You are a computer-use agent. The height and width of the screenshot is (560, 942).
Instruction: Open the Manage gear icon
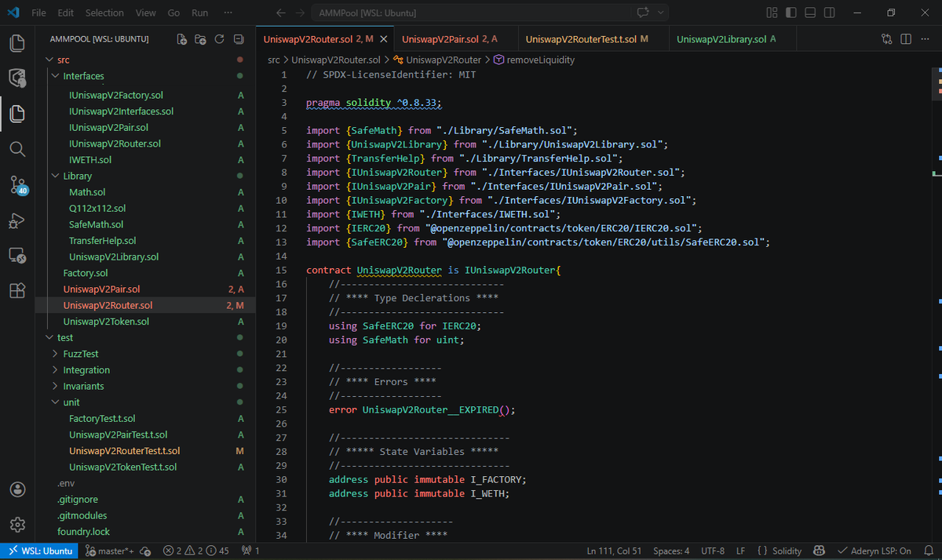click(x=17, y=524)
